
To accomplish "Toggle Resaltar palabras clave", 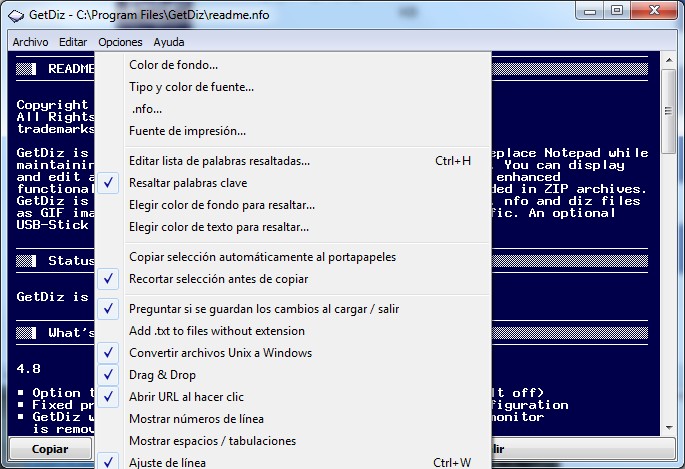I will 293,183.
